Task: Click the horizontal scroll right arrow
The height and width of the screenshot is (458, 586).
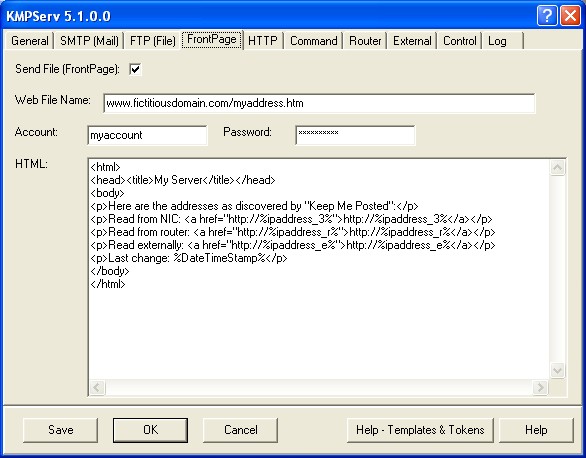Action: tap(540, 387)
